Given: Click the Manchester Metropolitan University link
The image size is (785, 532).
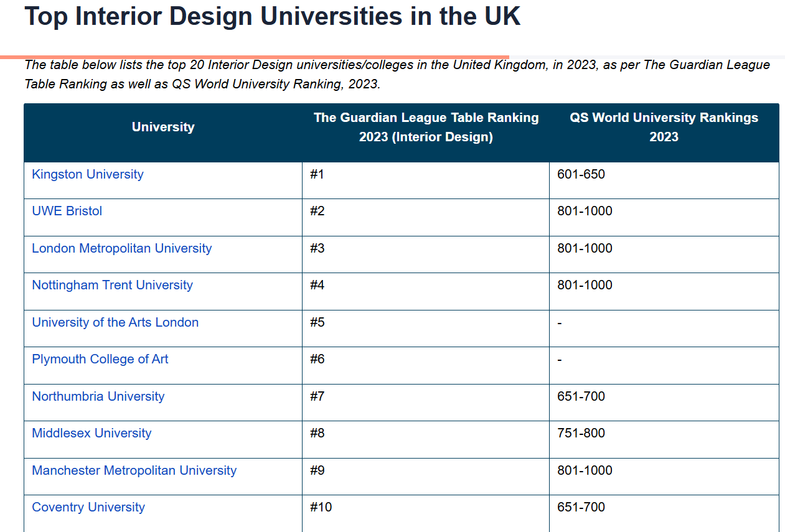Looking at the screenshot, I should (134, 470).
